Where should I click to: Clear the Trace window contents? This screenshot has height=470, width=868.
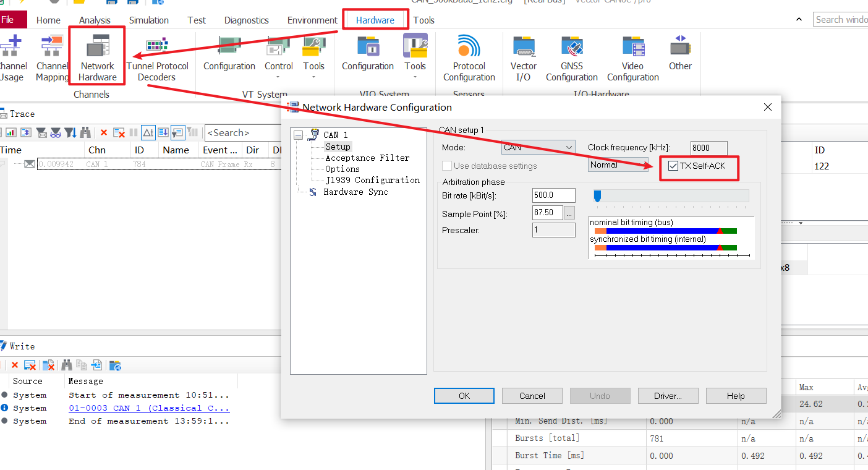click(x=119, y=132)
